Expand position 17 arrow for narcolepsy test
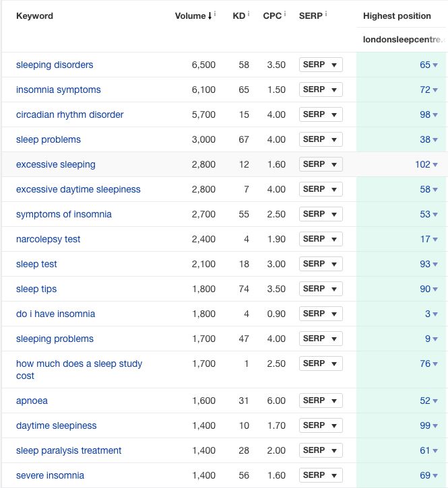This screenshot has height=488, width=448. tap(435, 240)
